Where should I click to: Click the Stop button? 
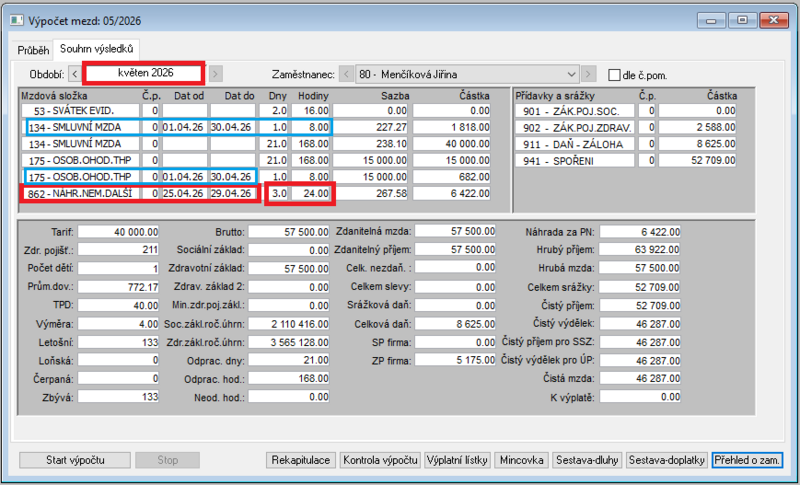click(x=167, y=460)
